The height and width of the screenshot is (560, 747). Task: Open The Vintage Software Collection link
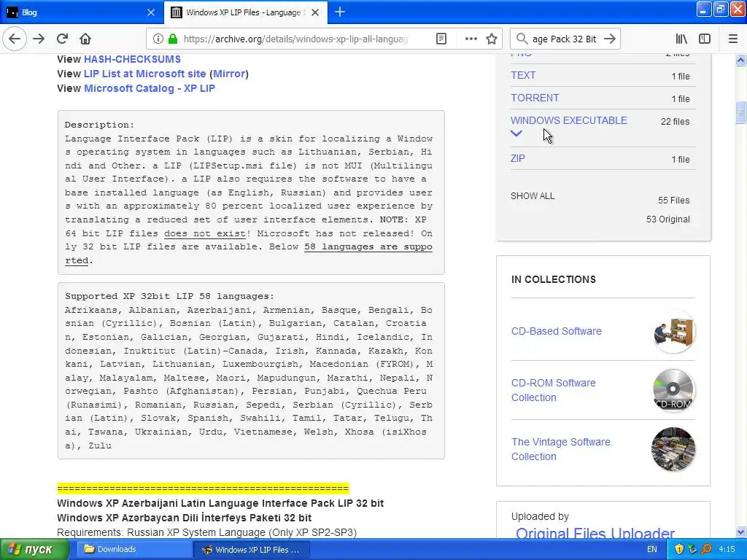point(561,449)
